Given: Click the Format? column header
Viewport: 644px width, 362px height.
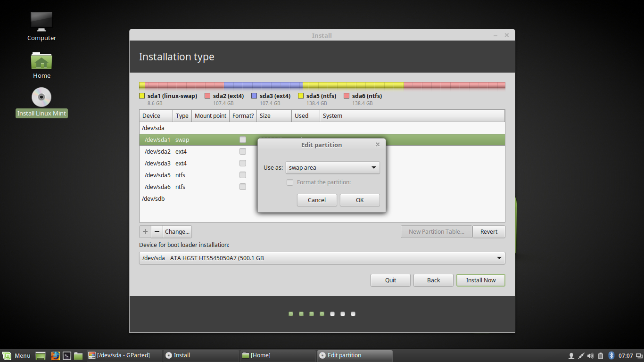Looking at the screenshot, I should [x=243, y=116].
